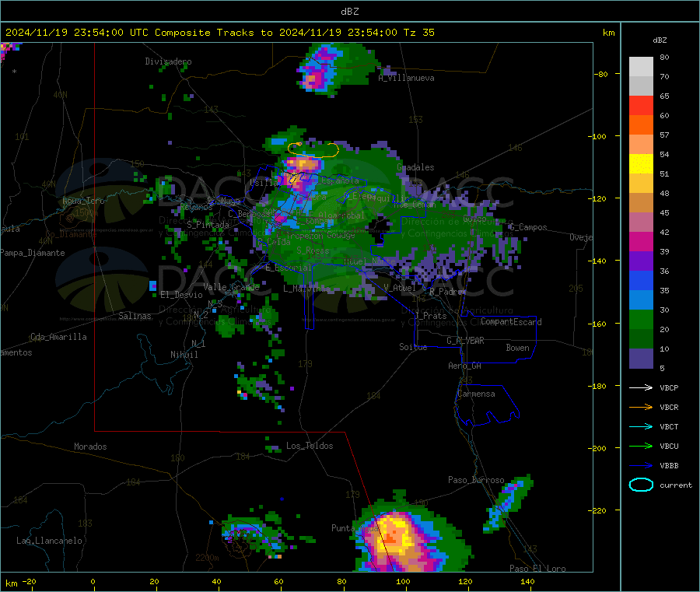Screen dimensions: 700x592
Task: Select the yellow 51-54 dBZ color band
Action: [x=641, y=164]
